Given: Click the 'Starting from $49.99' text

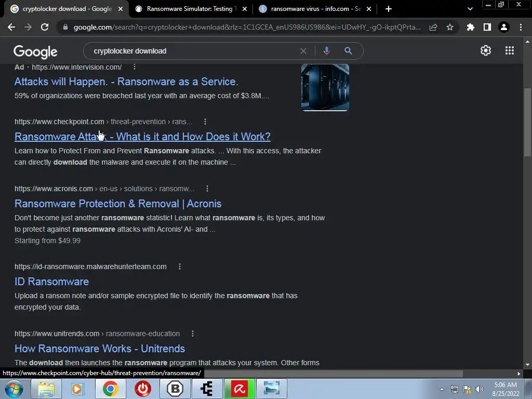Looking at the screenshot, I should [47, 241].
